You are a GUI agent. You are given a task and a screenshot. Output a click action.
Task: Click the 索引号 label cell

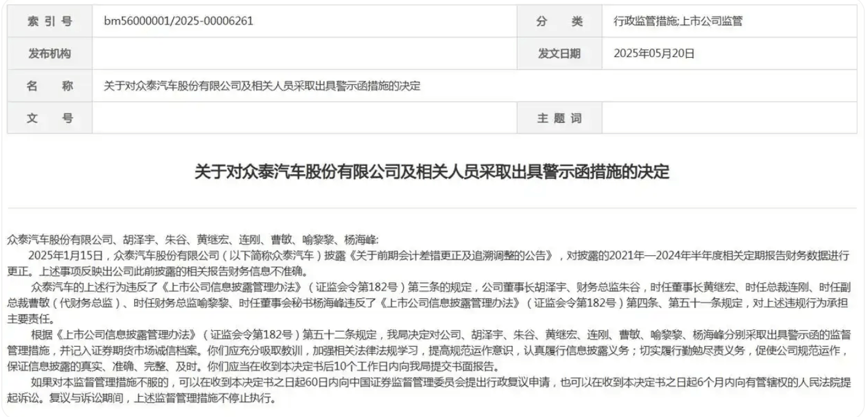[x=50, y=22]
